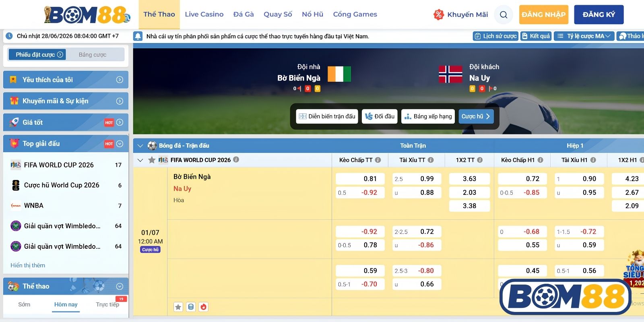Viewport: 644px width, 322px height.
Task: Collapse the Top giải đấu section
Action: pyautogui.click(x=120, y=144)
